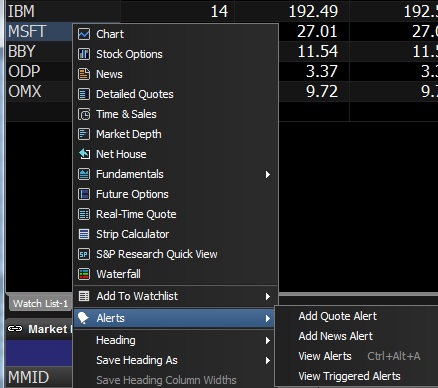Switch to the Watch List-1 tab

[x=40, y=303]
